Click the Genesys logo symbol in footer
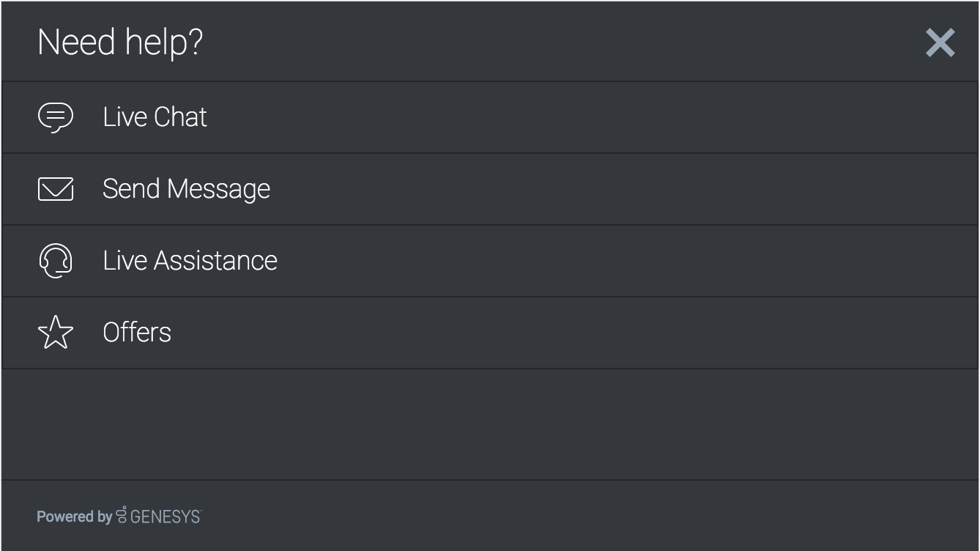The width and height of the screenshot is (980, 551). [122, 516]
